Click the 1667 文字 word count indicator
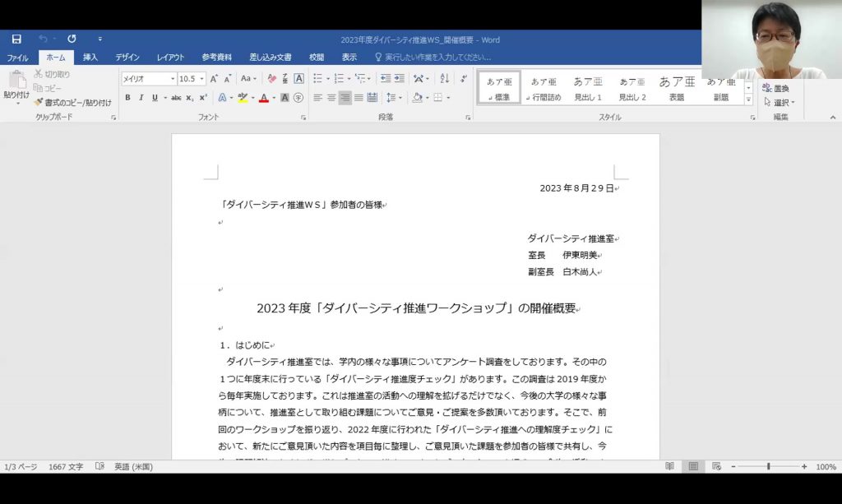 click(x=65, y=467)
